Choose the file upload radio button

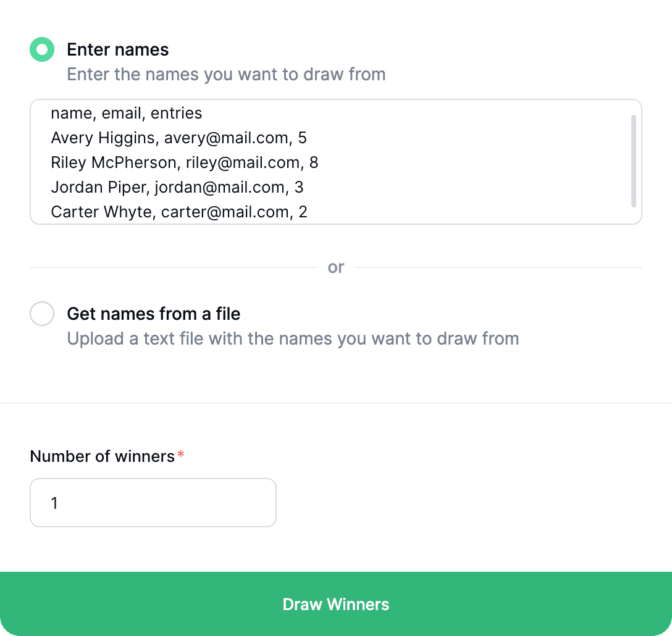click(x=42, y=314)
